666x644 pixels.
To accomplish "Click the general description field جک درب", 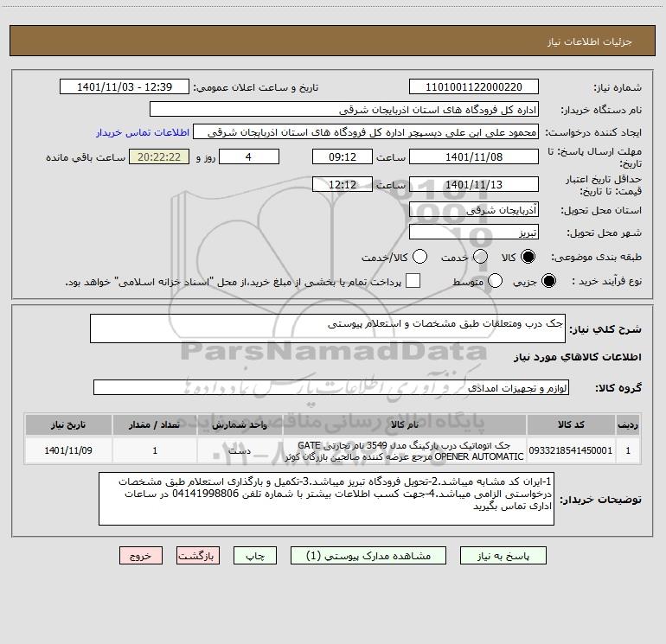I will click(x=328, y=328).
